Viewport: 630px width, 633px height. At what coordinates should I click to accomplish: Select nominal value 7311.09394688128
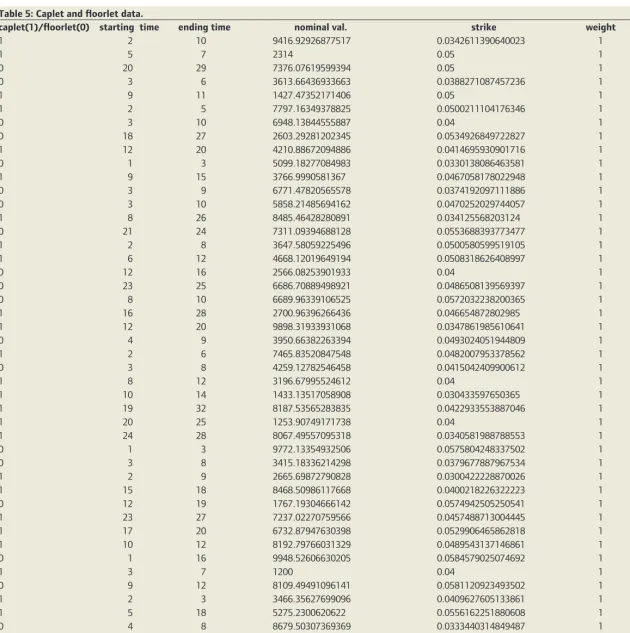(x=312, y=232)
